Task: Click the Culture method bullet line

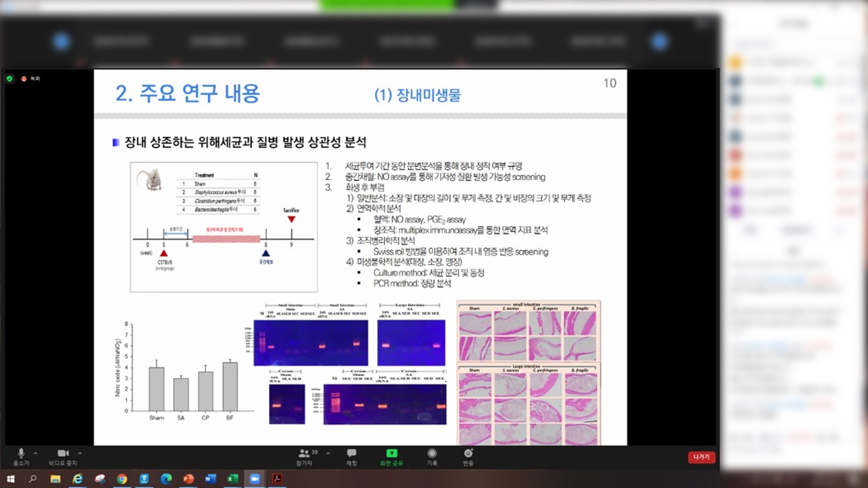Action: [x=429, y=273]
